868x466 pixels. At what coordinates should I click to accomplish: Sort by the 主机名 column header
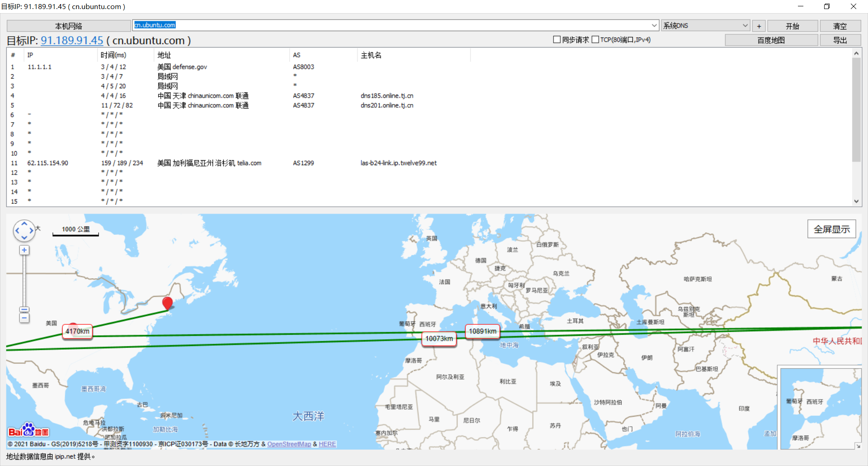pos(414,55)
